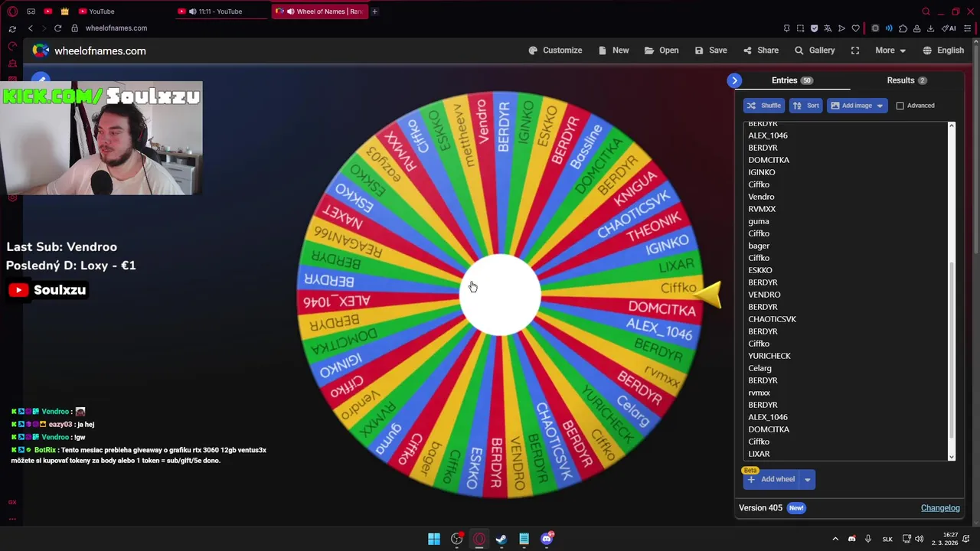Click entry IGINKO in entries list
The image size is (980, 551).
[761, 172]
